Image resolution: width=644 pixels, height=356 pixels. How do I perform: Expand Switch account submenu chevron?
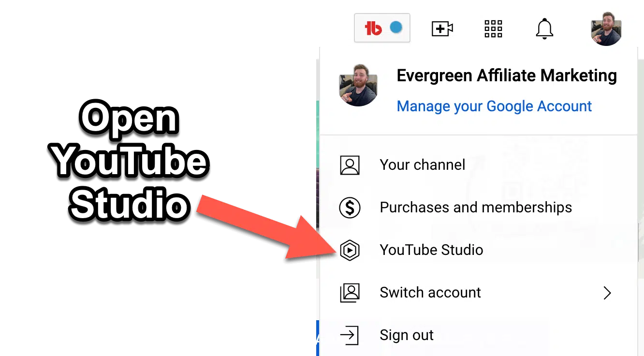(x=607, y=293)
